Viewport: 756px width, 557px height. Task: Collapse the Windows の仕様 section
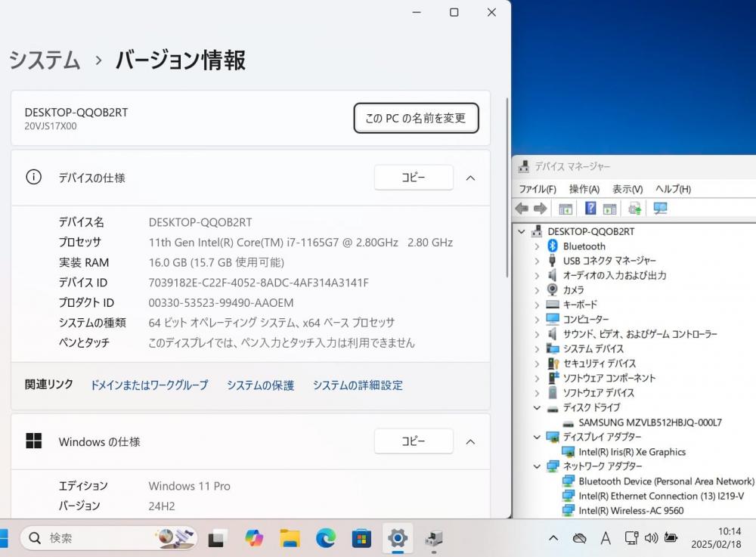470,442
